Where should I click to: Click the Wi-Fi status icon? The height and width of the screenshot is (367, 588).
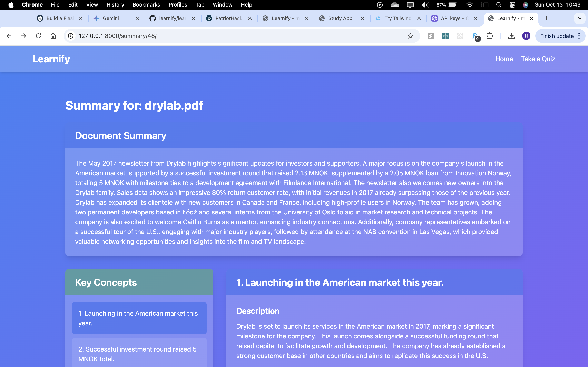469,5
